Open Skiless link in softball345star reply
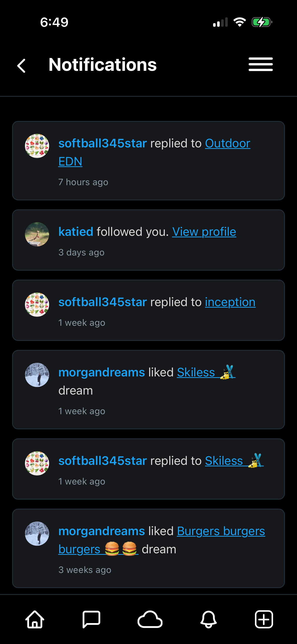The width and height of the screenshot is (297, 644). click(234, 461)
